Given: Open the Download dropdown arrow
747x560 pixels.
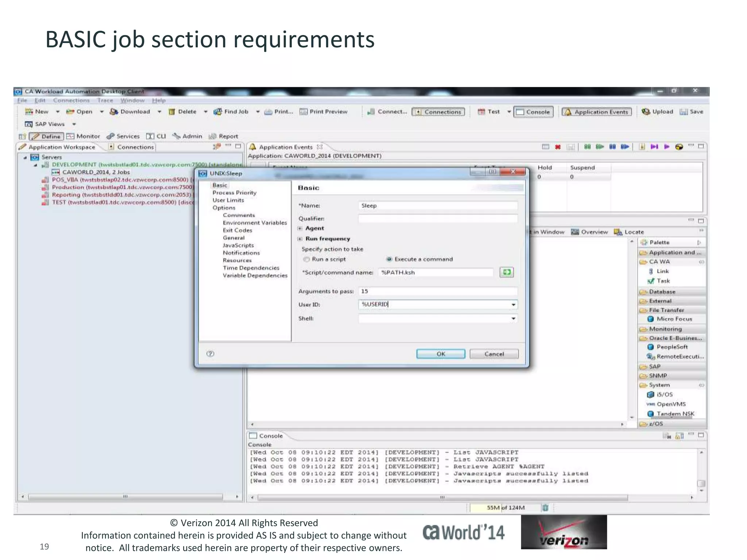Looking at the screenshot, I should click(x=159, y=112).
